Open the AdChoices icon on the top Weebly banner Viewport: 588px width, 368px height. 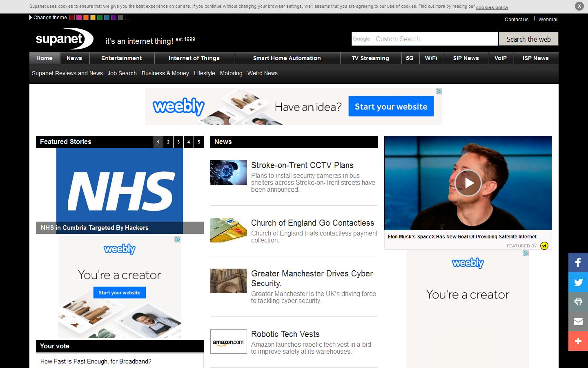tap(439, 91)
